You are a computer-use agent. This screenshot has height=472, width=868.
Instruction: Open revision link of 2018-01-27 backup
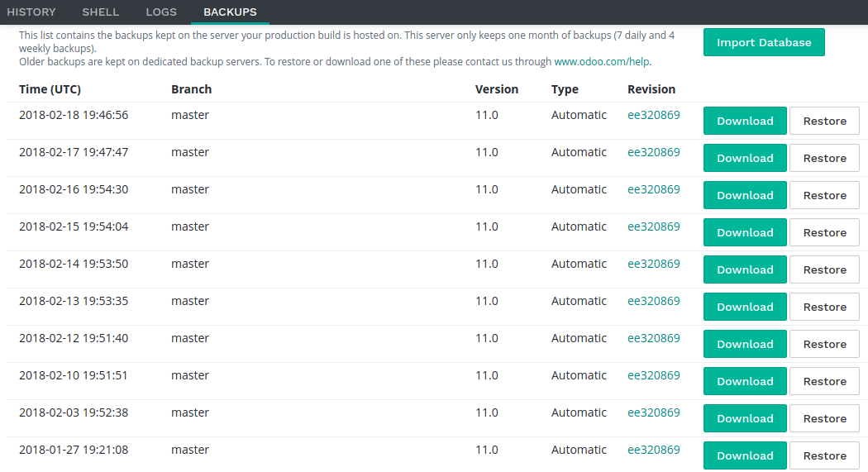click(654, 450)
